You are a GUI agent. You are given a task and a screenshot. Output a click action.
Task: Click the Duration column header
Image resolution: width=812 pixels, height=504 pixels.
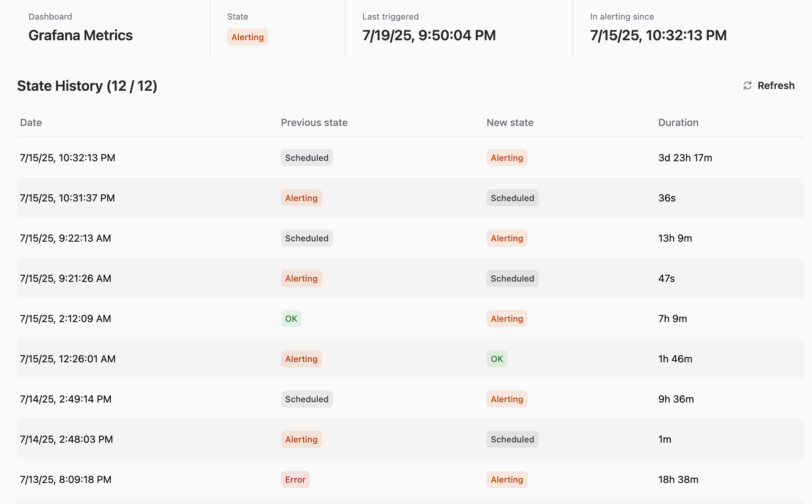pyautogui.click(x=678, y=122)
